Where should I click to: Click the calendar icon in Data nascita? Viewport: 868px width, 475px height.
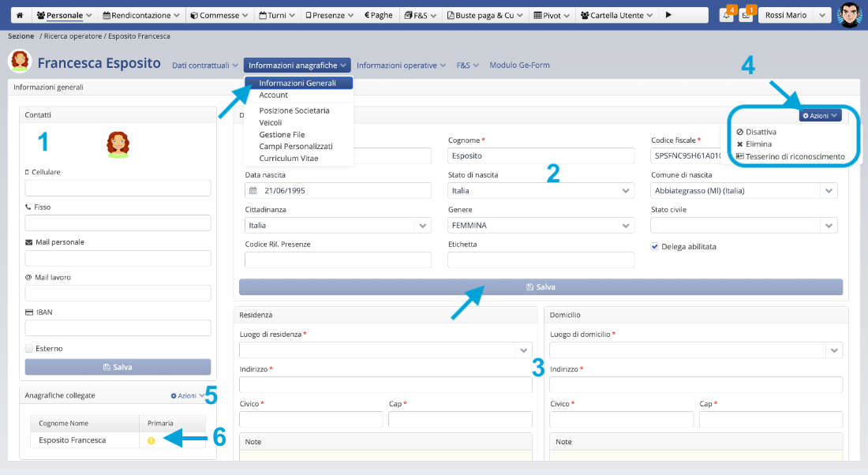(x=253, y=190)
